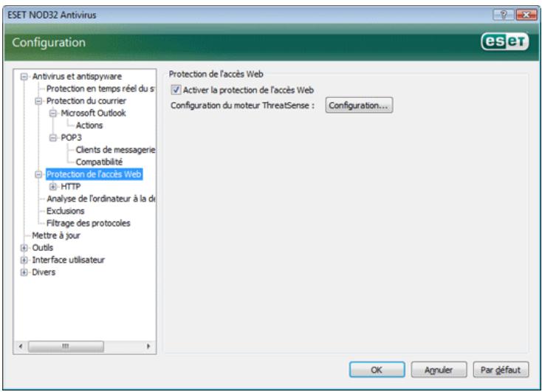Restore defaults with Par défaut button

(x=501, y=370)
